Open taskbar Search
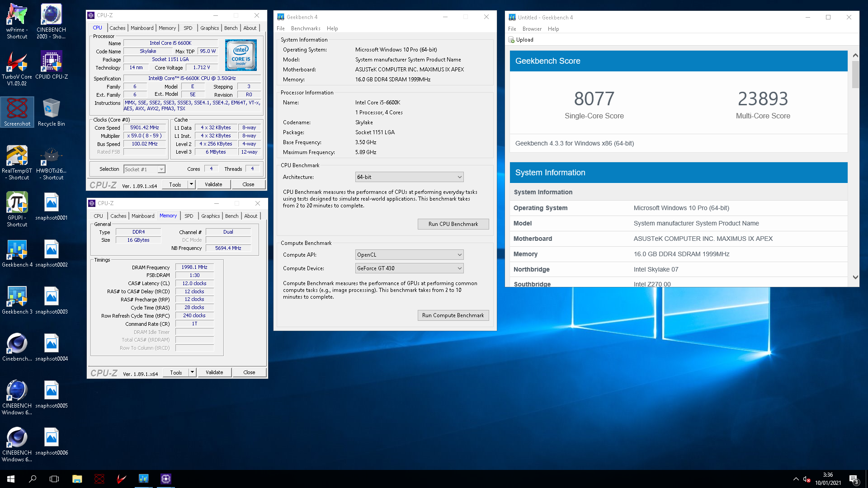This screenshot has height=488, width=868. [33, 479]
